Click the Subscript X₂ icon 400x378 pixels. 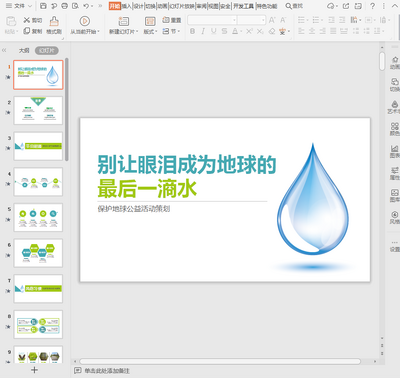tap(260, 31)
